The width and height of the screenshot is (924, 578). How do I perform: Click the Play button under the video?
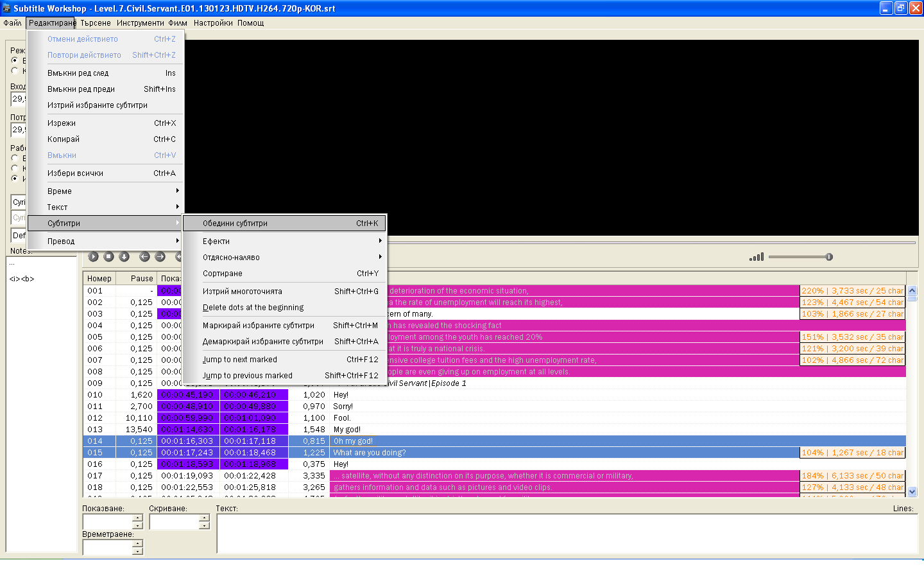(x=93, y=257)
